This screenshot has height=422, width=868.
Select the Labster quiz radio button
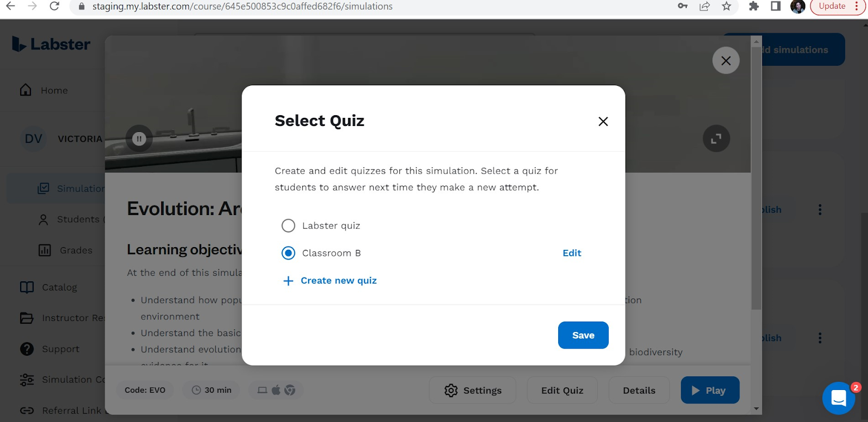click(x=288, y=225)
